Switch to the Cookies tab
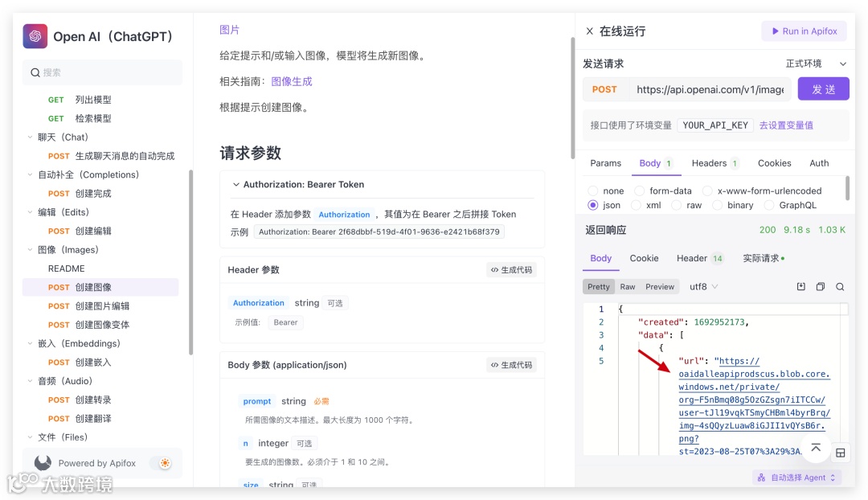This screenshot has width=868, height=500. click(x=774, y=163)
